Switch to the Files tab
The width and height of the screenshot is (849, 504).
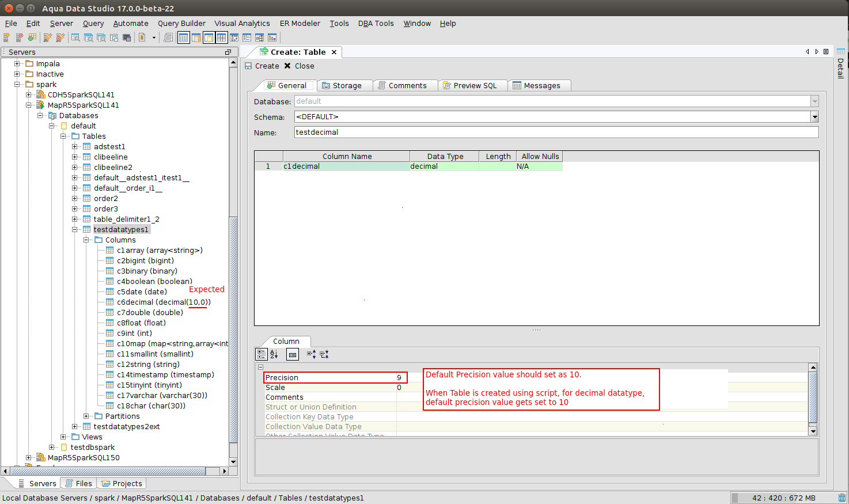click(x=78, y=483)
